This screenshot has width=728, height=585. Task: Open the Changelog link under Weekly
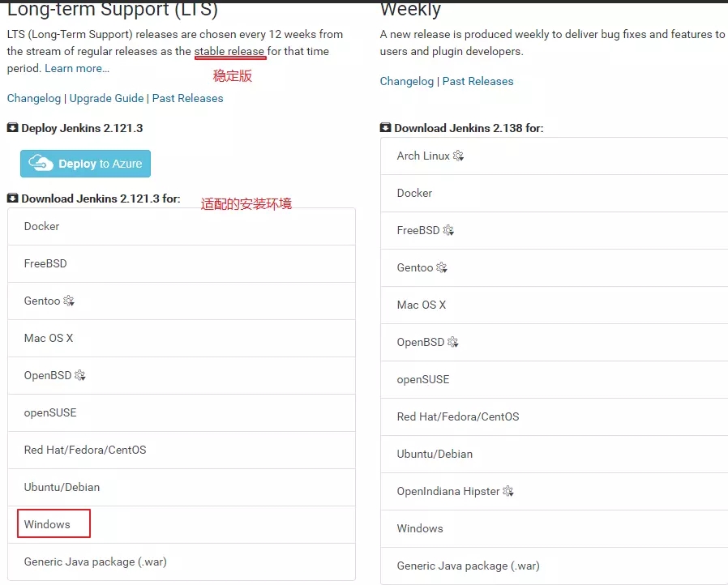point(406,81)
